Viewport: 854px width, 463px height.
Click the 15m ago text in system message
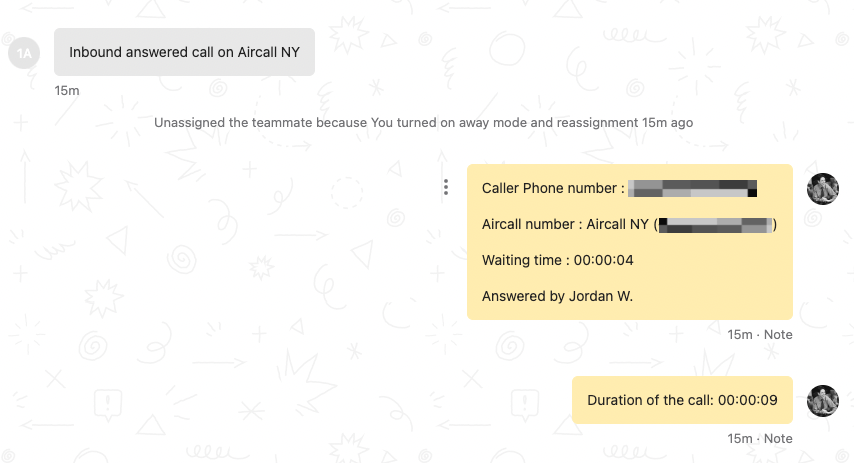pos(667,123)
